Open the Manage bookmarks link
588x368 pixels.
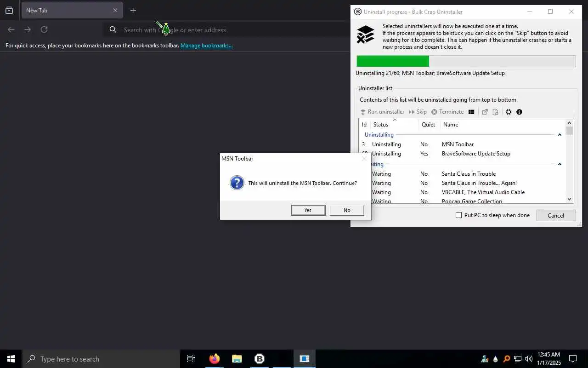coord(206,46)
